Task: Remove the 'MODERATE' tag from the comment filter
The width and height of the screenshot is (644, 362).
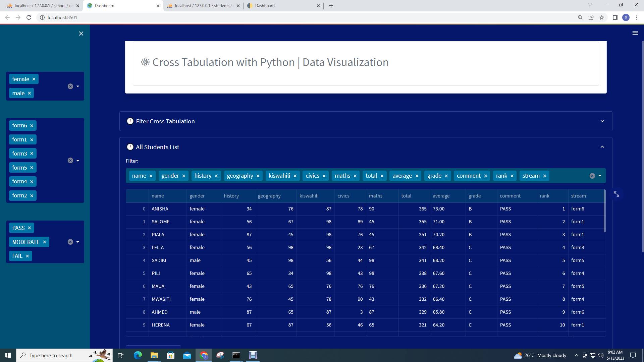Action: pyautogui.click(x=45, y=242)
